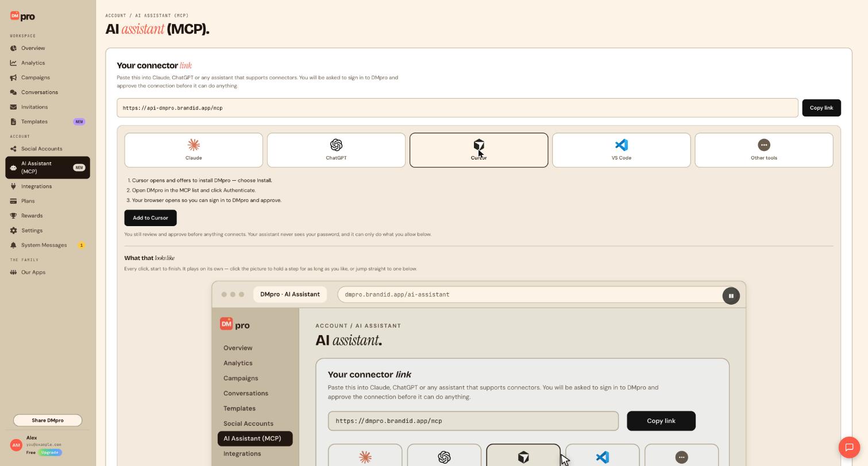Click the 'you@example.com' account email
The height and width of the screenshot is (466, 868).
44,445
